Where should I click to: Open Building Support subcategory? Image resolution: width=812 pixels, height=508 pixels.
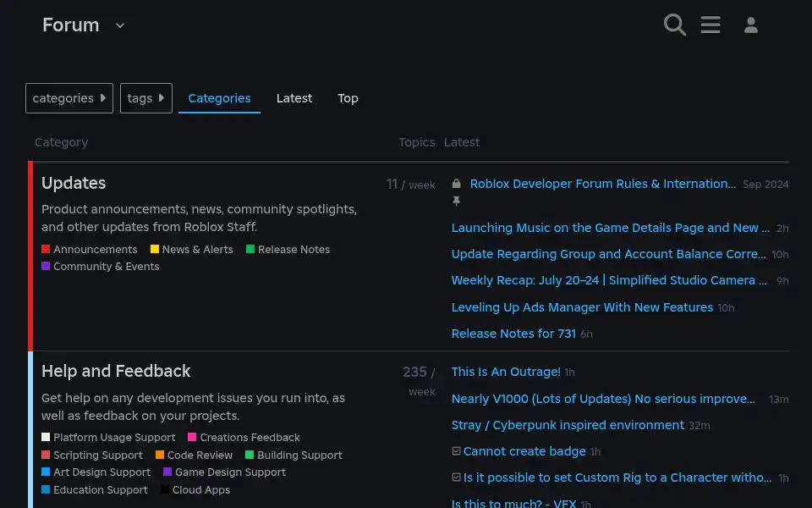tap(299, 456)
